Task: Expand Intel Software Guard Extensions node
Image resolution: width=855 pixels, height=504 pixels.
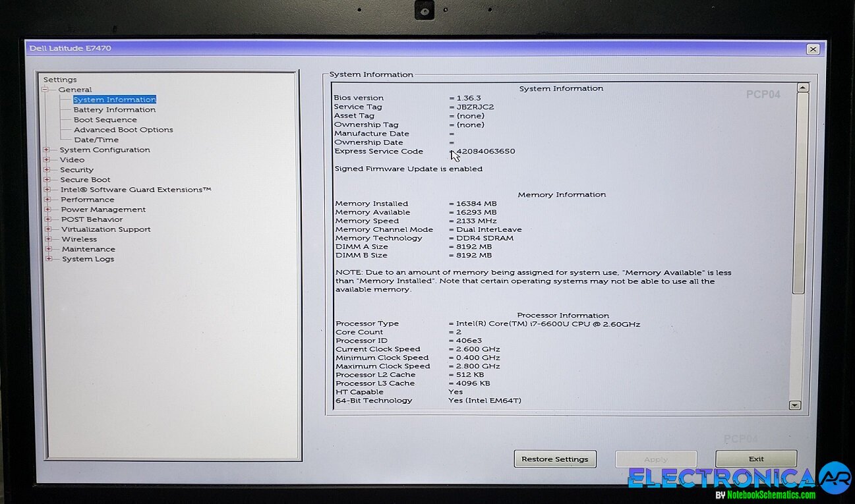Action: coord(47,189)
